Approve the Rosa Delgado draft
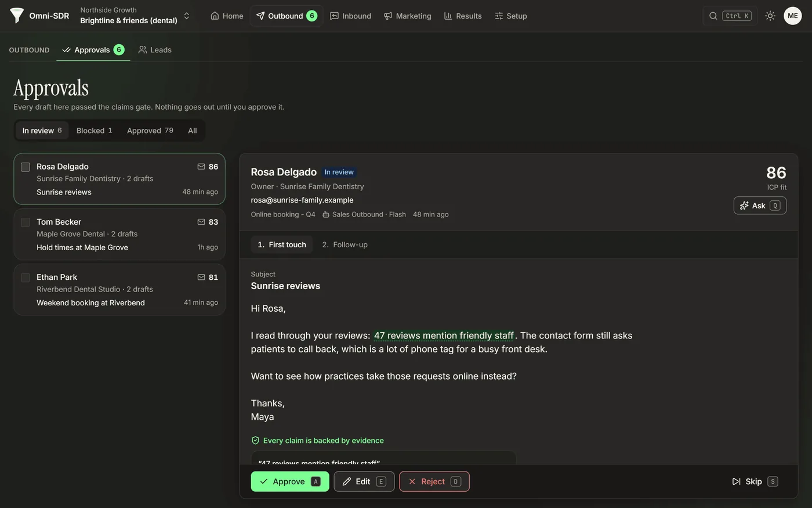 pos(290,481)
